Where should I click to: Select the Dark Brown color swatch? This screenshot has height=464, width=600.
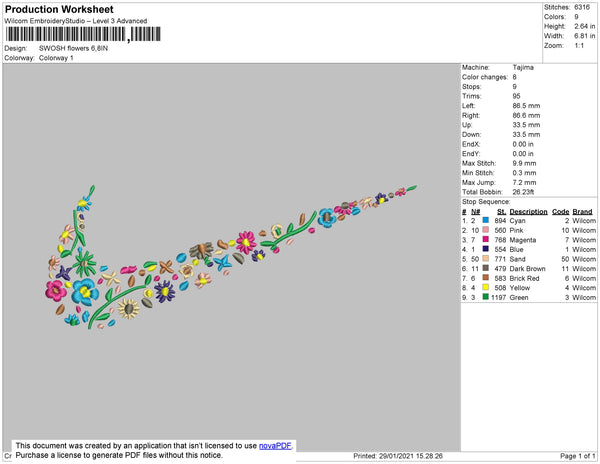(486, 268)
